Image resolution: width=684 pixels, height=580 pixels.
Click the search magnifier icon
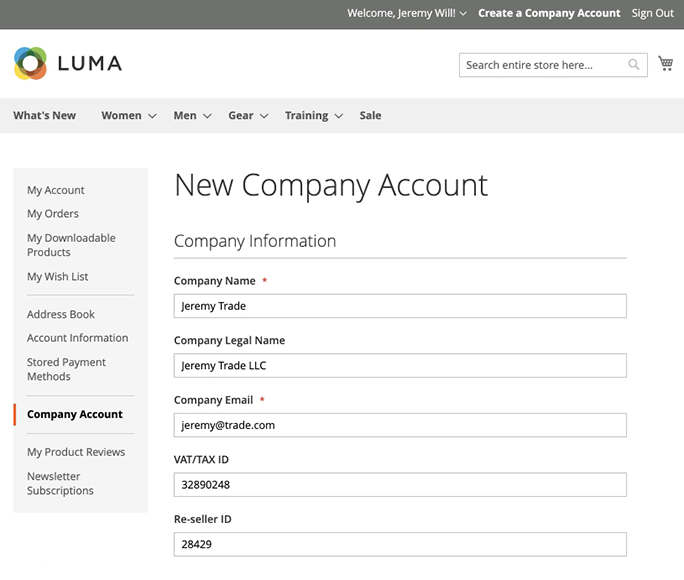click(634, 65)
